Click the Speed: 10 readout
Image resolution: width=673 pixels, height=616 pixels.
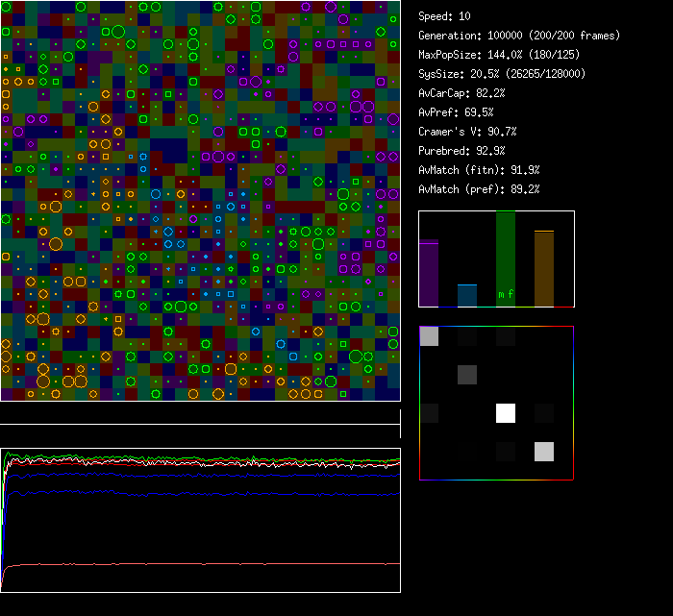[x=445, y=16]
